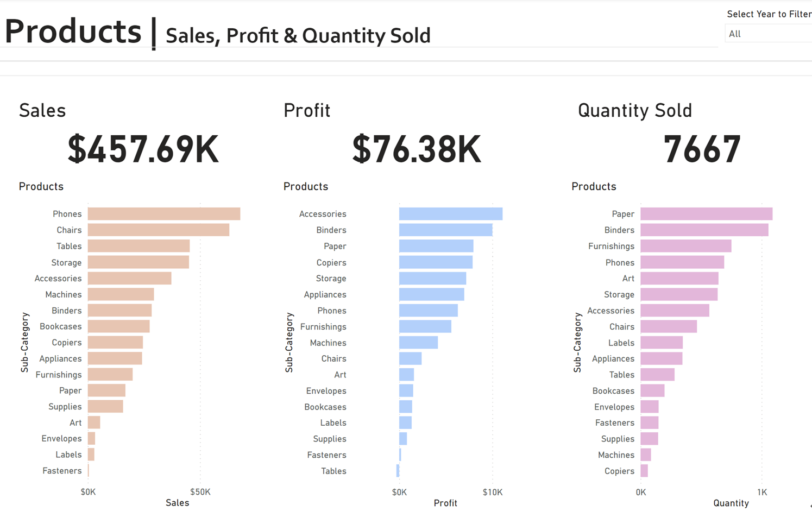Select the Paper bar in Quantity chart

coord(706,214)
